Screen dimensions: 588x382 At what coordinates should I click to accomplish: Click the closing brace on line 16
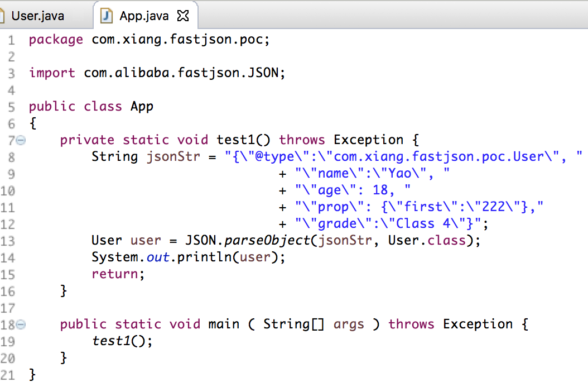(x=64, y=291)
